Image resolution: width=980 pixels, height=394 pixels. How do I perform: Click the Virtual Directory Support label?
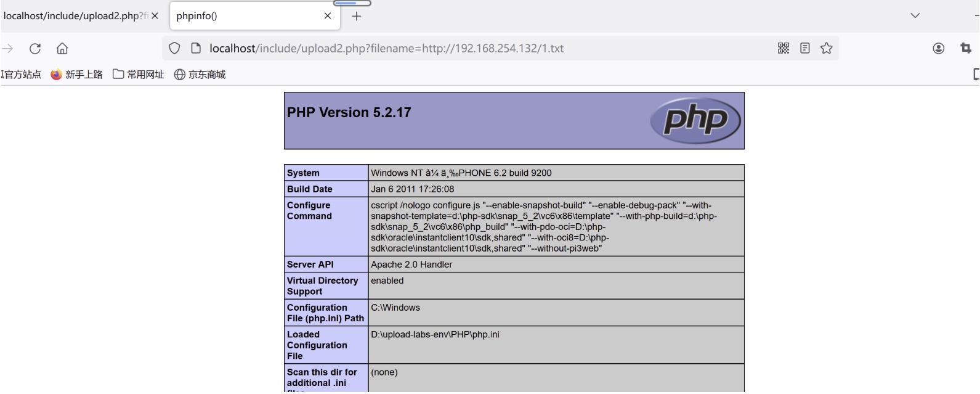click(326, 286)
